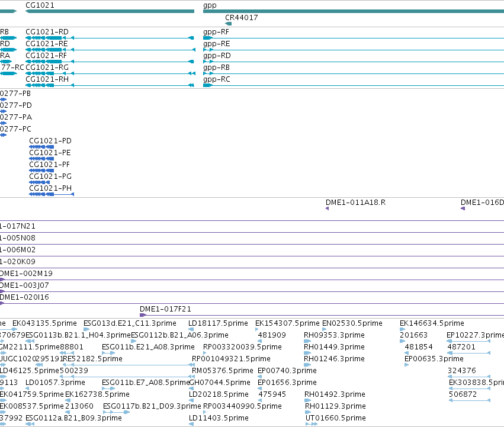
Task: Select protein CG1021-PF
Action: (x=41, y=171)
